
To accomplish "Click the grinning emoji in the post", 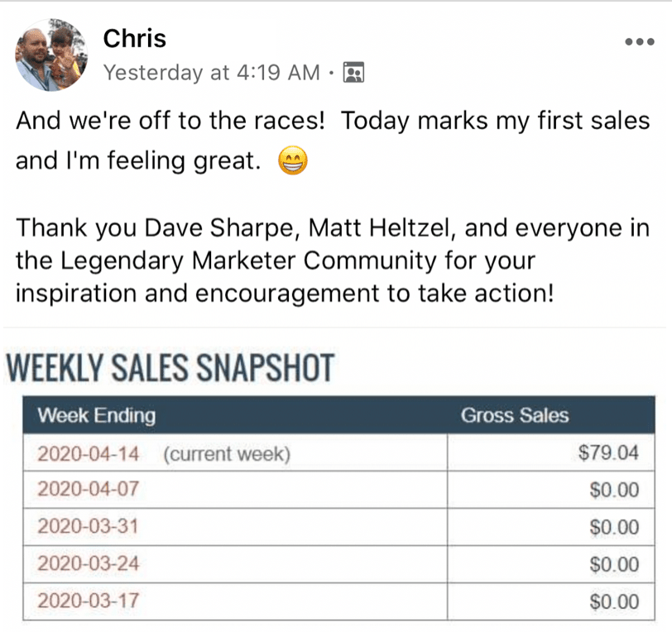I will tap(293, 160).
